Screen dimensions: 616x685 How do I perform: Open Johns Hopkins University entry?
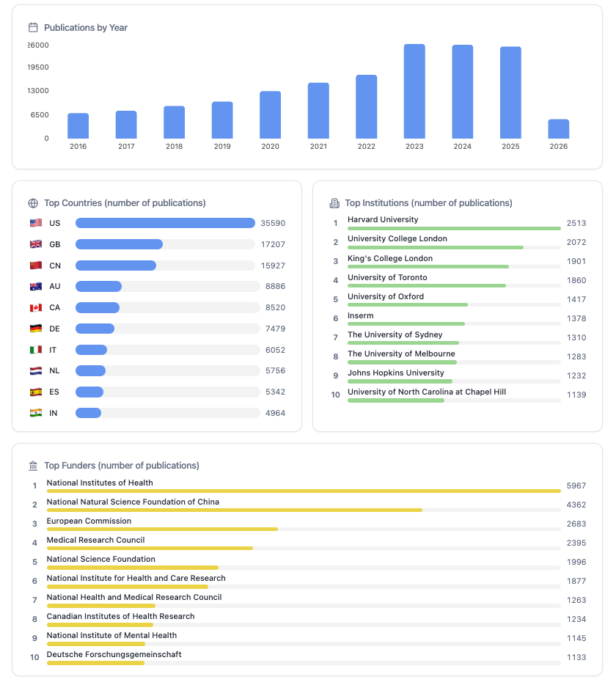[395, 373]
